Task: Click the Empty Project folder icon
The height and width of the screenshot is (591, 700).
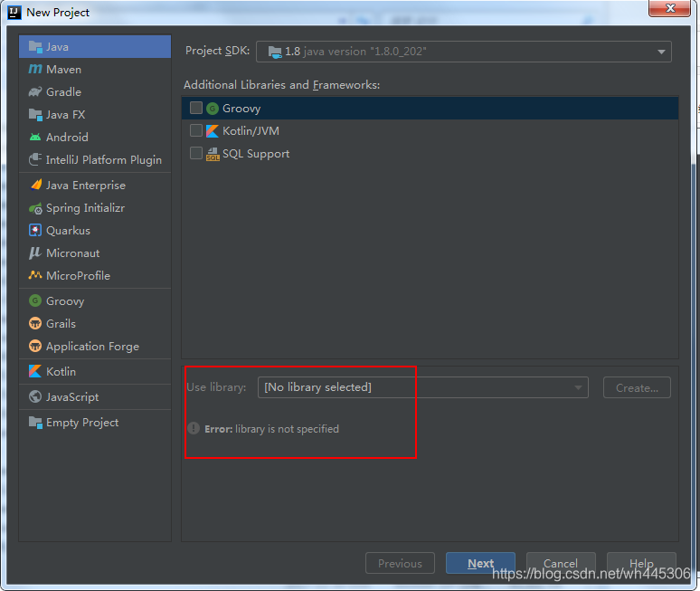Action: pos(35,422)
